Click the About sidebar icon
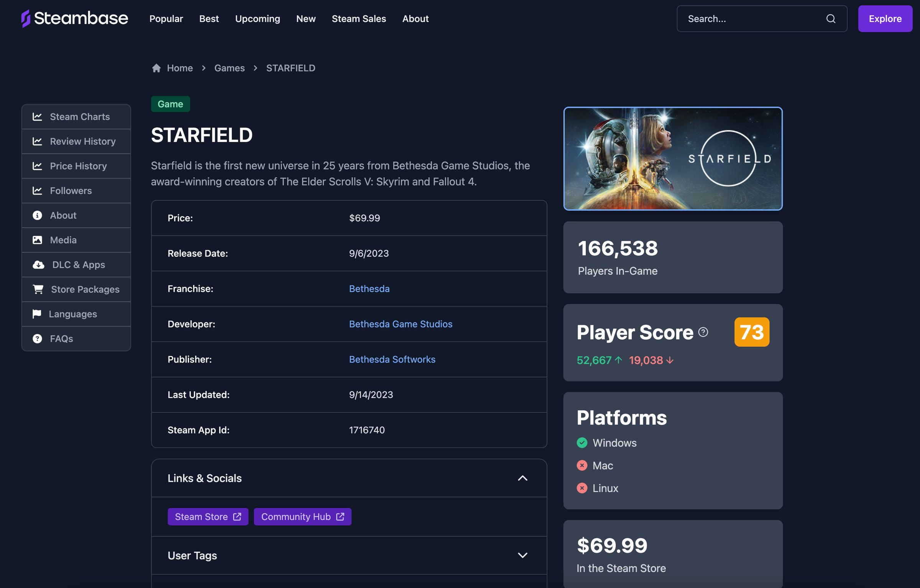 37,215
